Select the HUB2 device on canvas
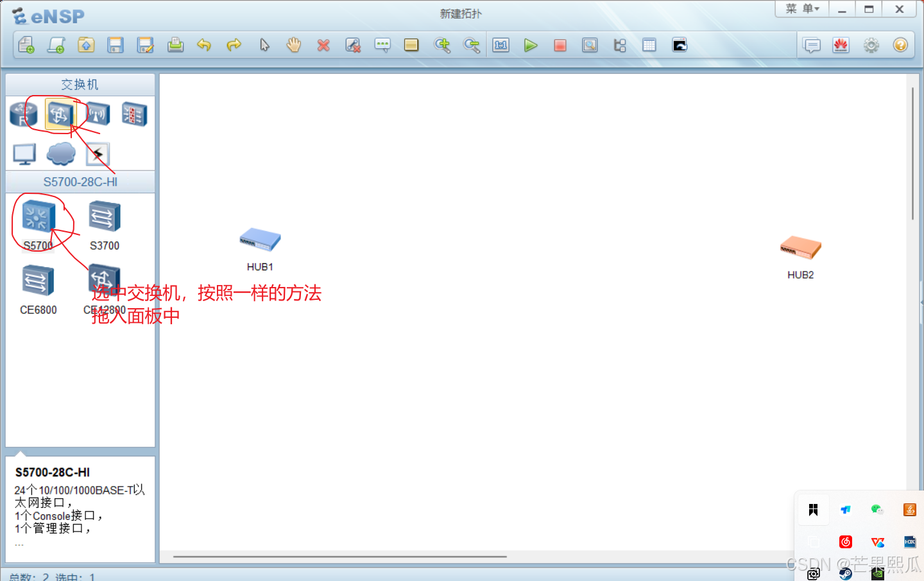This screenshot has height=581, width=924. (801, 248)
